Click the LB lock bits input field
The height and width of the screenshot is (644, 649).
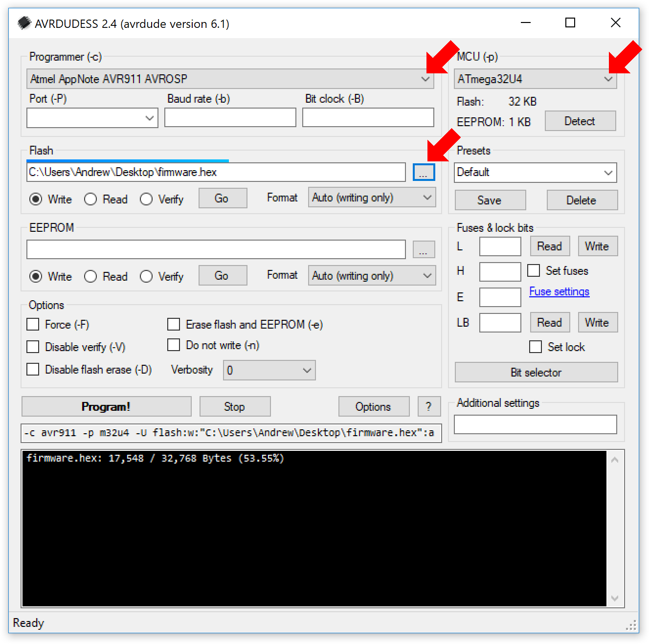coord(500,323)
